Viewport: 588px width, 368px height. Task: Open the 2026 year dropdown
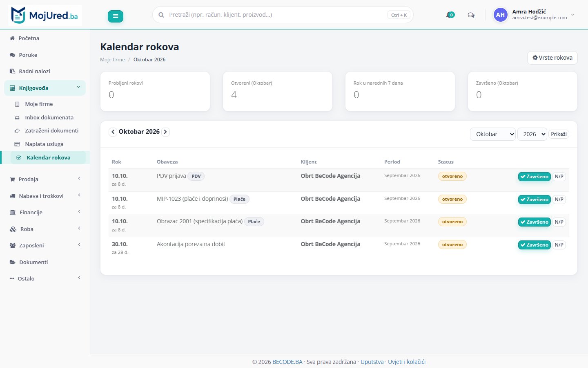tap(532, 134)
